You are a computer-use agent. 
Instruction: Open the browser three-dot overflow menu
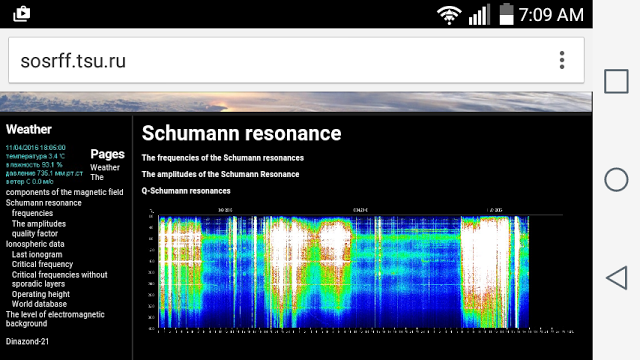point(562,60)
